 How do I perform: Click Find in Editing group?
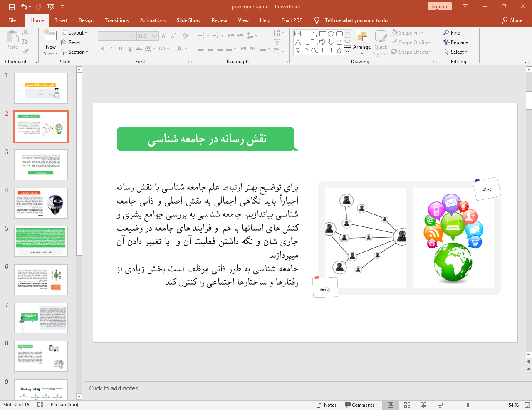452,33
